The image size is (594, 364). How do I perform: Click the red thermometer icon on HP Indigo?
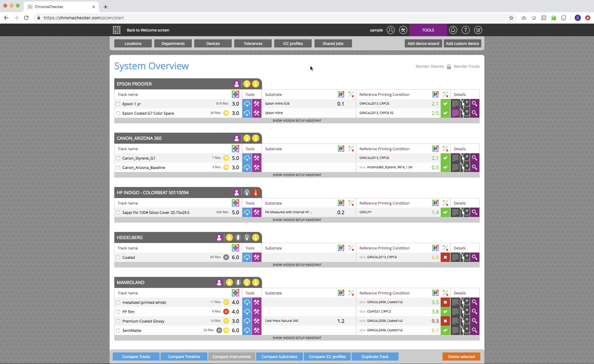pyautogui.click(x=256, y=193)
